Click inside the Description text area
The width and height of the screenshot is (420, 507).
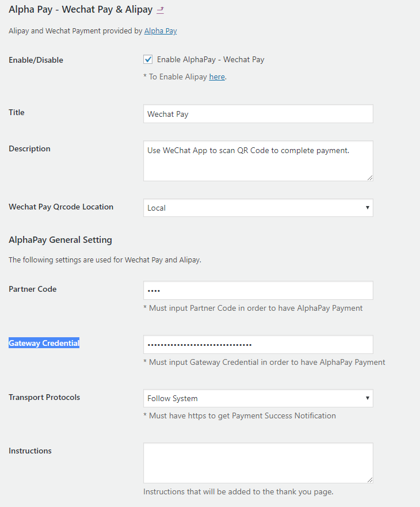[x=258, y=161]
